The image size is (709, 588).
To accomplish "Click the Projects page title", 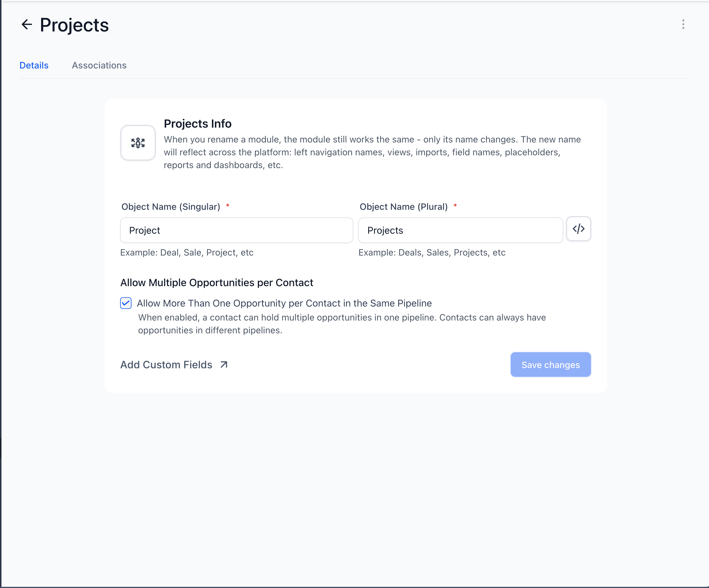I will point(74,25).
